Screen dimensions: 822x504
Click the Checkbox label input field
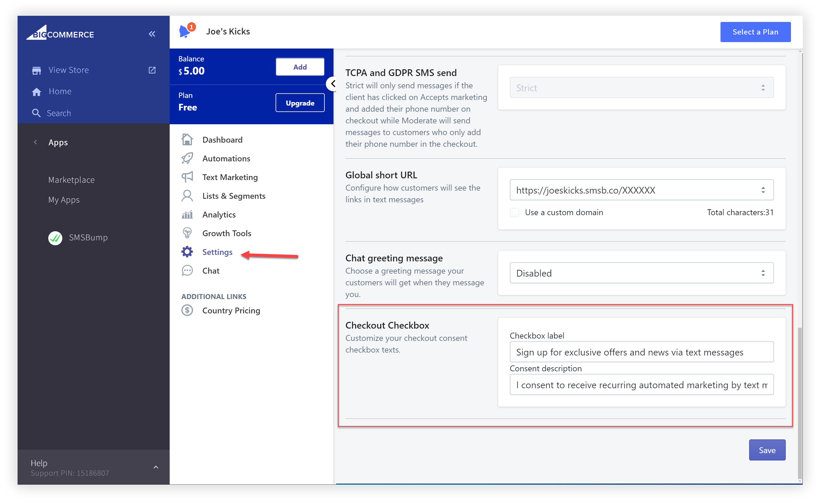pyautogui.click(x=642, y=352)
